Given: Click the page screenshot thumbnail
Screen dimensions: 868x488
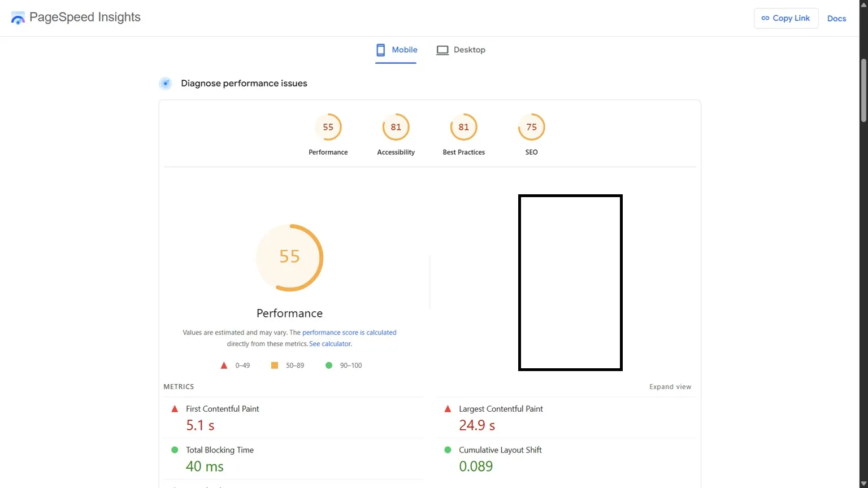Looking at the screenshot, I should tap(570, 282).
